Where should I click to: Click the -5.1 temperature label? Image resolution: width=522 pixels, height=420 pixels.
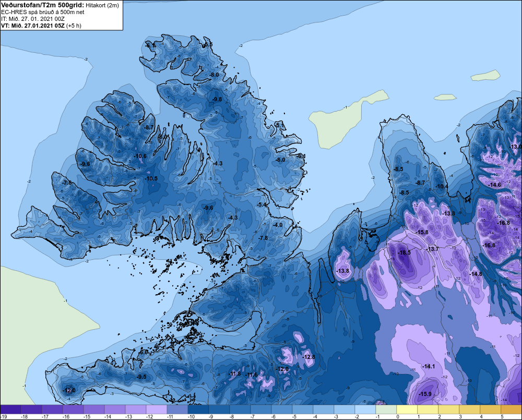pos(280,125)
